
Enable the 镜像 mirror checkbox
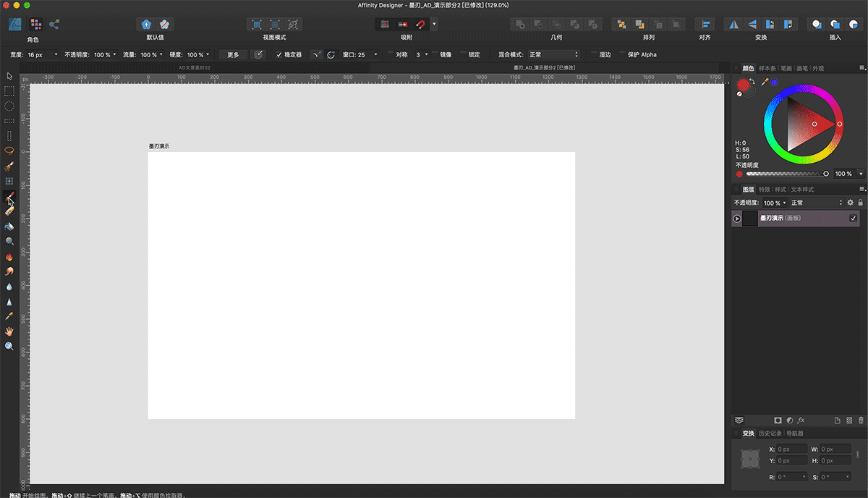tap(435, 54)
